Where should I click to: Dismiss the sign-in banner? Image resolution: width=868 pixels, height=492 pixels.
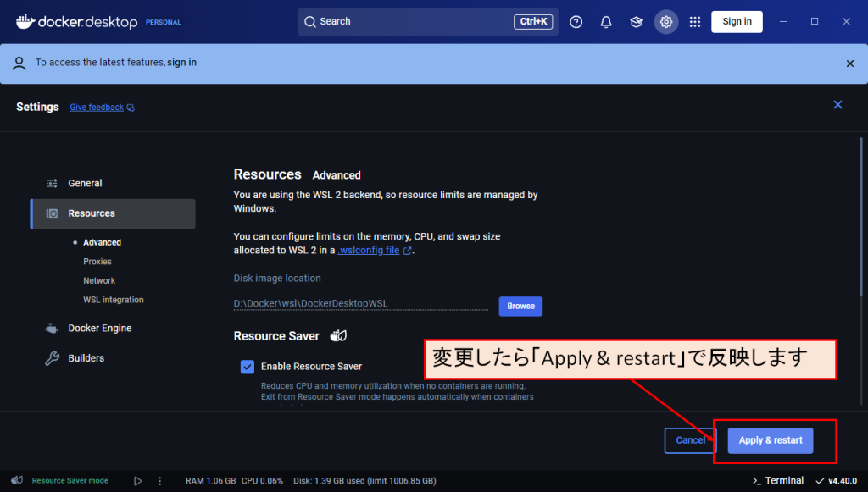(x=849, y=64)
